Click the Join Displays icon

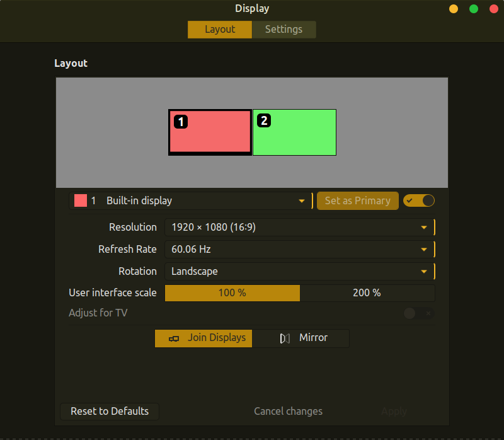click(174, 339)
